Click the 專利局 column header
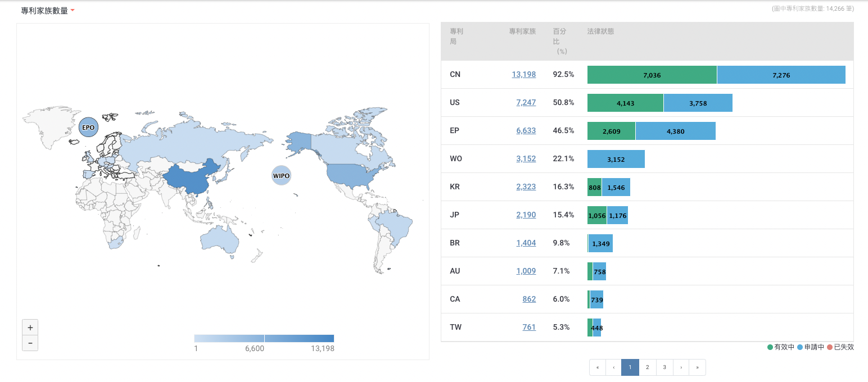The image size is (868, 382). pyautogui.click(x=456, y=36)
